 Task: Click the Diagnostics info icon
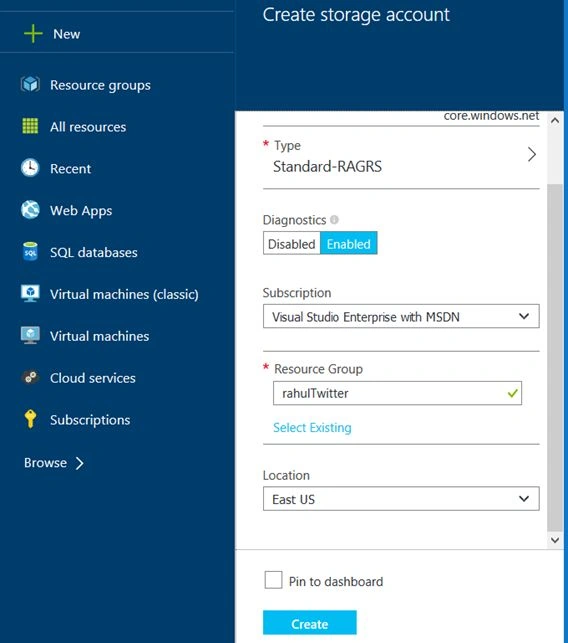334,220
